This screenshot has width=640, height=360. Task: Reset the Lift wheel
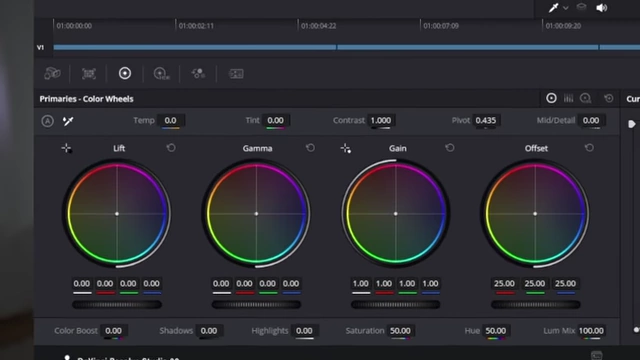tap(171, 148)
